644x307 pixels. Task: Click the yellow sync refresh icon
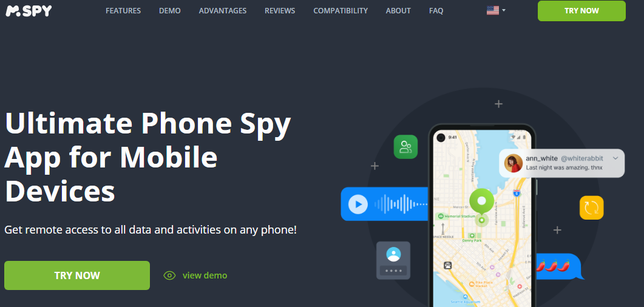tap(591, 207)
